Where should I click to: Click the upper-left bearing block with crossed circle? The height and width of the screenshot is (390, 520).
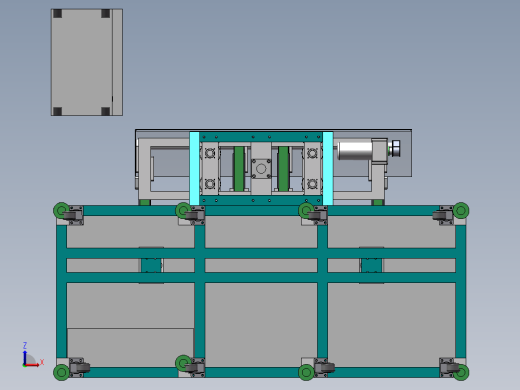(210, 153)
